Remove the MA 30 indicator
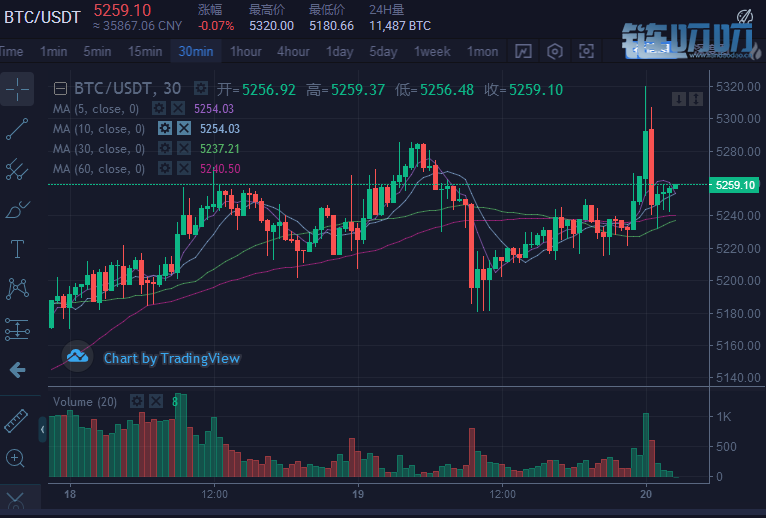Screen dimensions: 766x518 184,148
